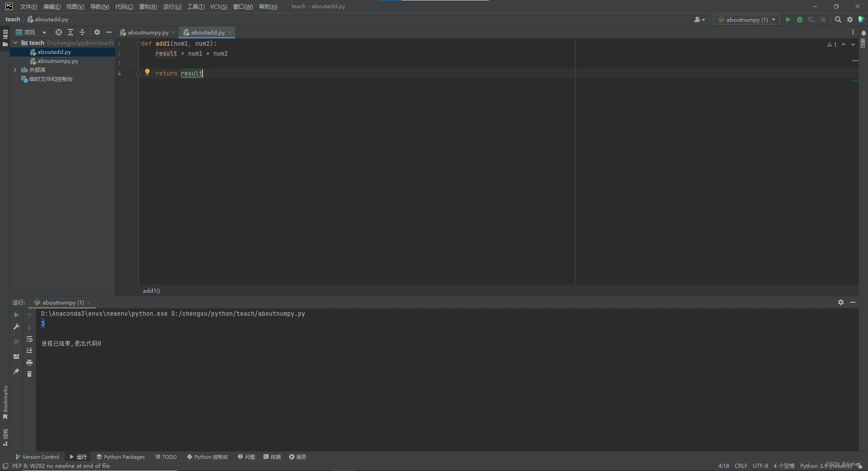The height and width of the screenshot is (471, 868).
Task: Select opened file locate target icon
Action: click(59, 32)
